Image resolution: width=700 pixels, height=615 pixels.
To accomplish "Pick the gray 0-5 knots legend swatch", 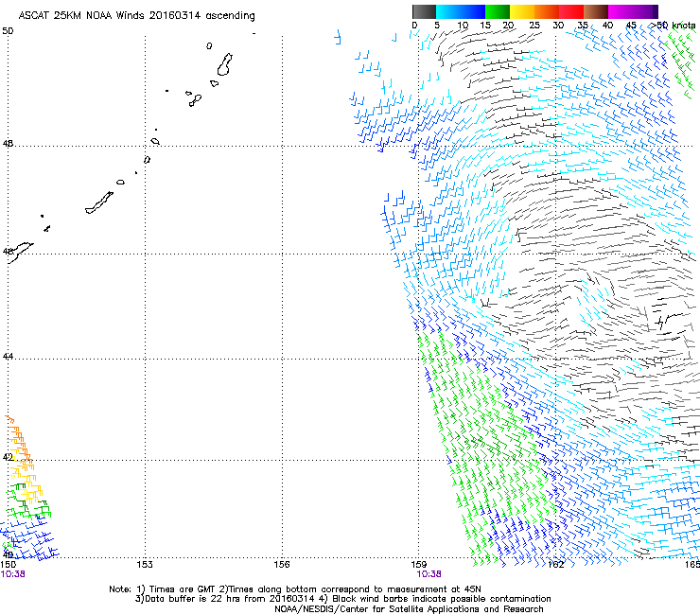I will 424,11.
